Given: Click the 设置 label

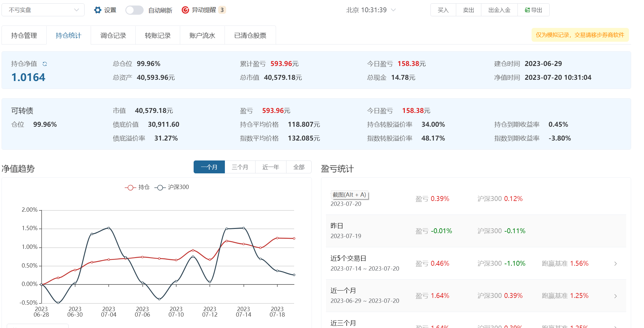Looking at the screenshot, I should click(110, 10).
